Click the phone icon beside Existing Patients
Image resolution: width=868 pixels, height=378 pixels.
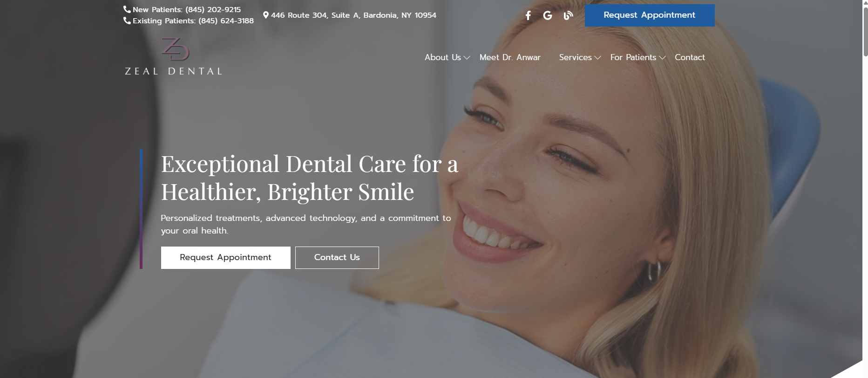click(x=127, y=21)
